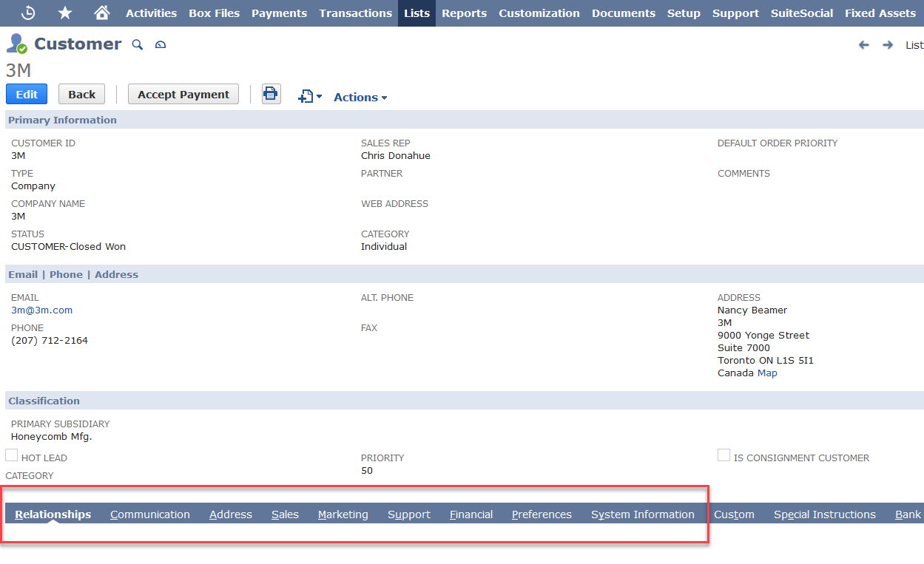Click the phone number (207) 712-2164
This screenshot has height=564, width=924.
50,341
